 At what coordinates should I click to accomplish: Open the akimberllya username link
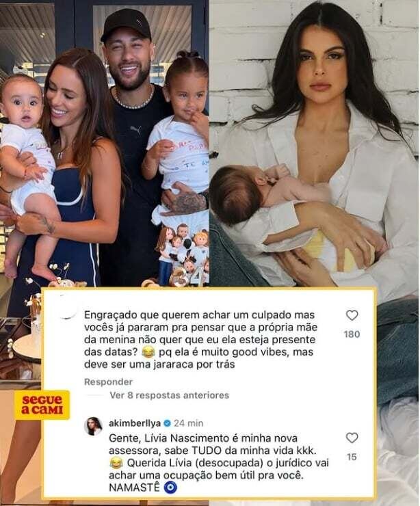click(135, 423)
